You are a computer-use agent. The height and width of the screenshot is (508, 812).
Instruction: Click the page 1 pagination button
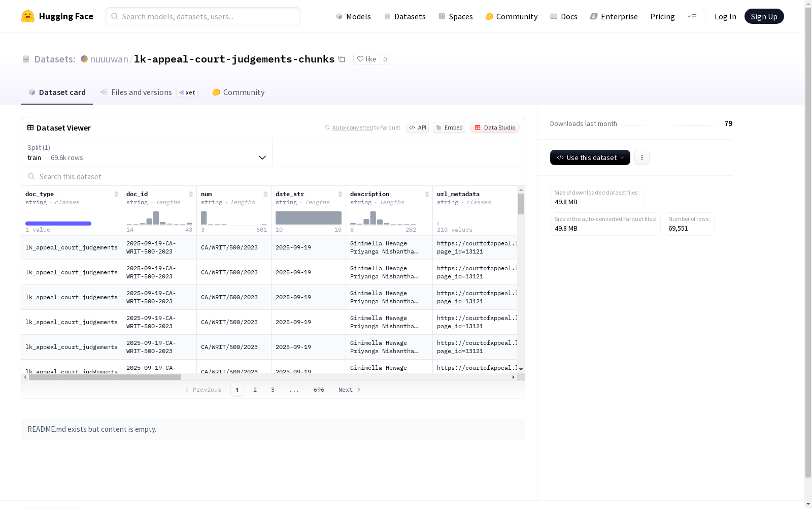[x=237, y=390]
